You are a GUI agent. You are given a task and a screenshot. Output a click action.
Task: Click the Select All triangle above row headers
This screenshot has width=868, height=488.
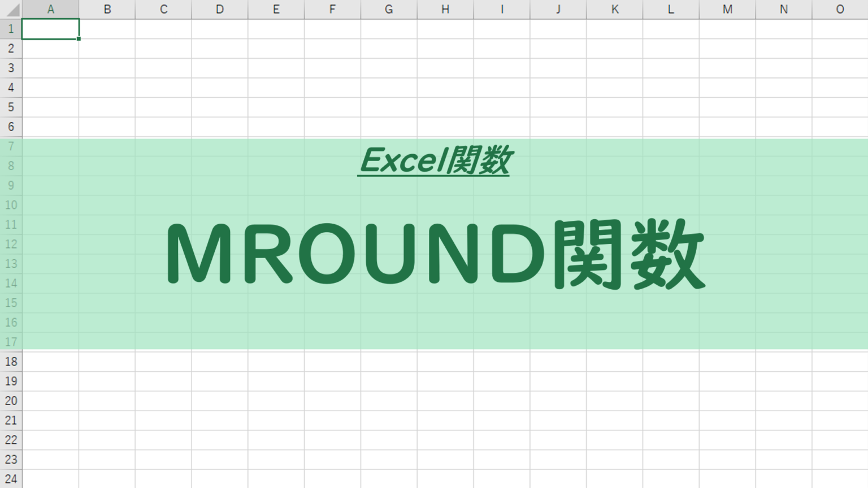(11, 9)
